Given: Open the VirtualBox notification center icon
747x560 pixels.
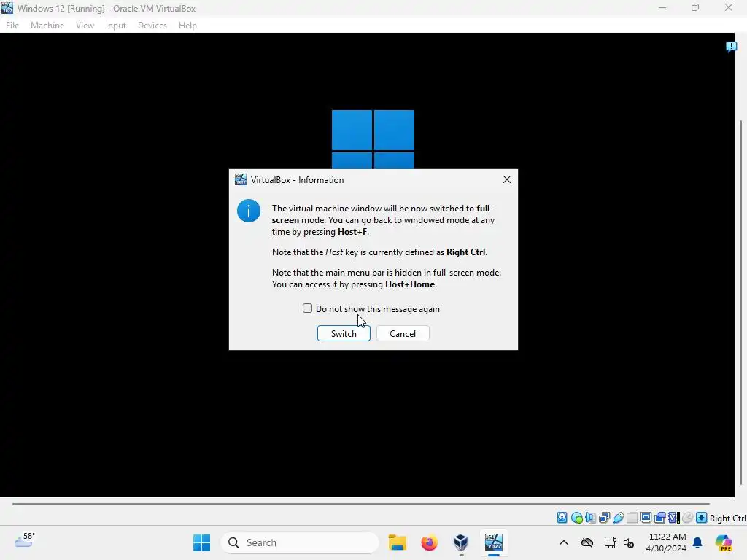Looking at the screenshot, I should click(x=731, y=47).
